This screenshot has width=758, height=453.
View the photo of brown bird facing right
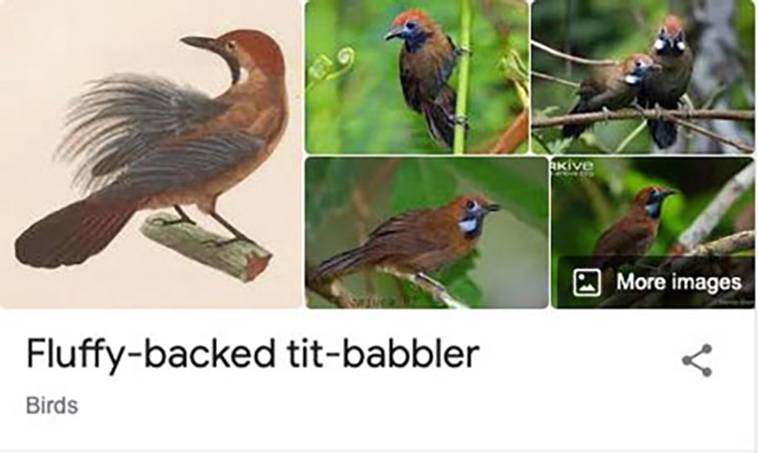427,233
